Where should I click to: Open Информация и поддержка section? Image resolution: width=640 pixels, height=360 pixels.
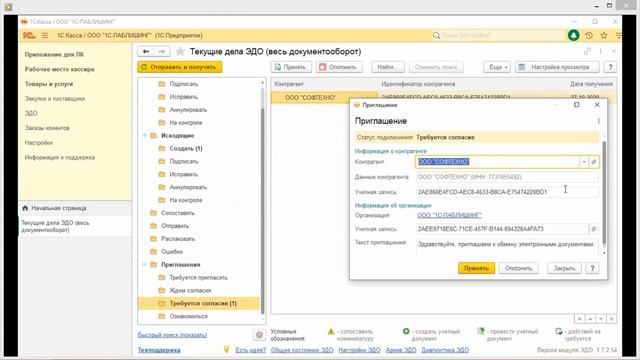click(60, 157)
